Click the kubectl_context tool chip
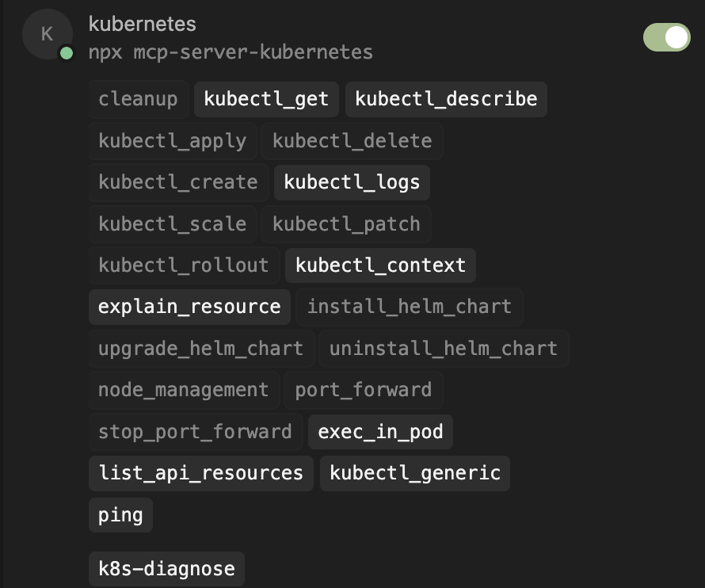This screenshot has width=705, height=588. pyautogui.click(x=380, y=265)
